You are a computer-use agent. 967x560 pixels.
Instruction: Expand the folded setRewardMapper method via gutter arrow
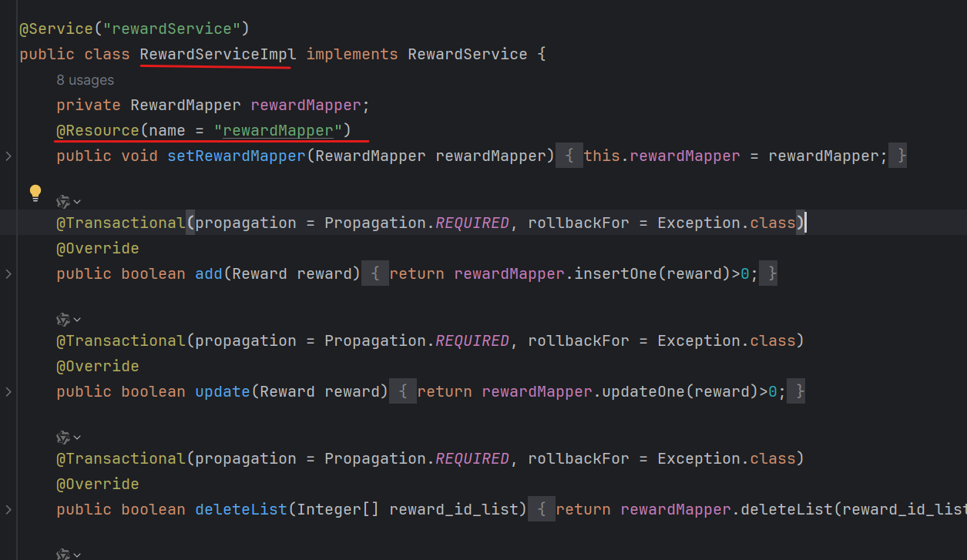point(8,156)
